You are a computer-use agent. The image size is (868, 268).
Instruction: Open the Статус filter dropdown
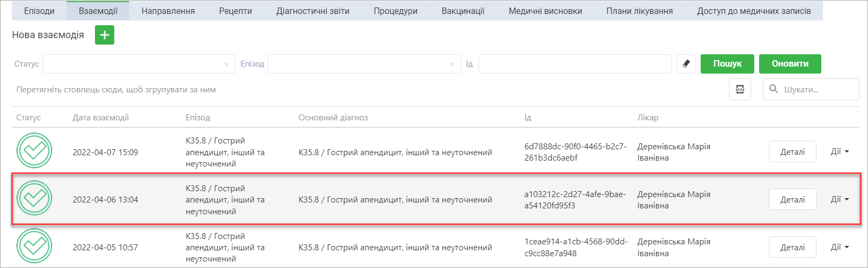click(x=139, y=64)
